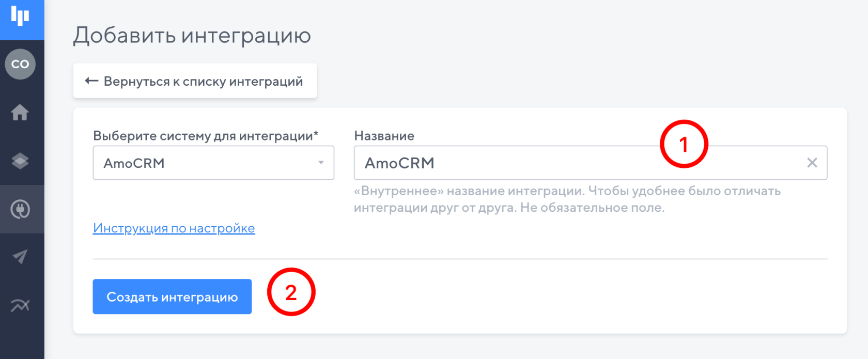Click the app logo in the sidebar
This screenshot has width=868, height=359.
click(21, 17)
